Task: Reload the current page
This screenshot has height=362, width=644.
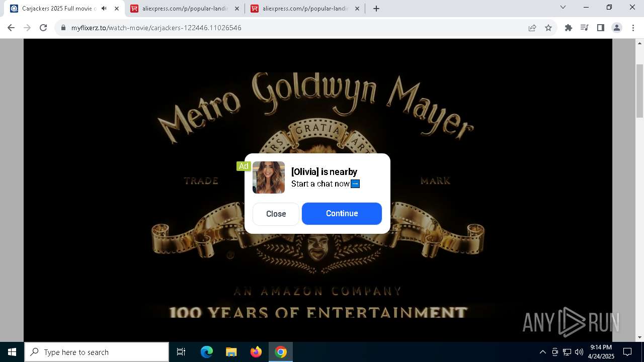Action: tap(43, 28)
